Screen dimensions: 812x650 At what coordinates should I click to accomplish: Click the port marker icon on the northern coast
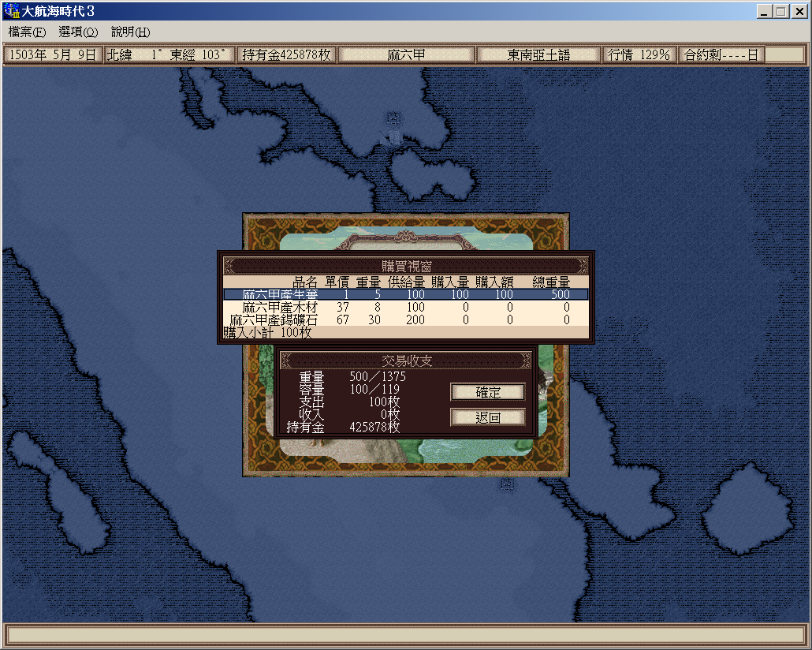393,118
